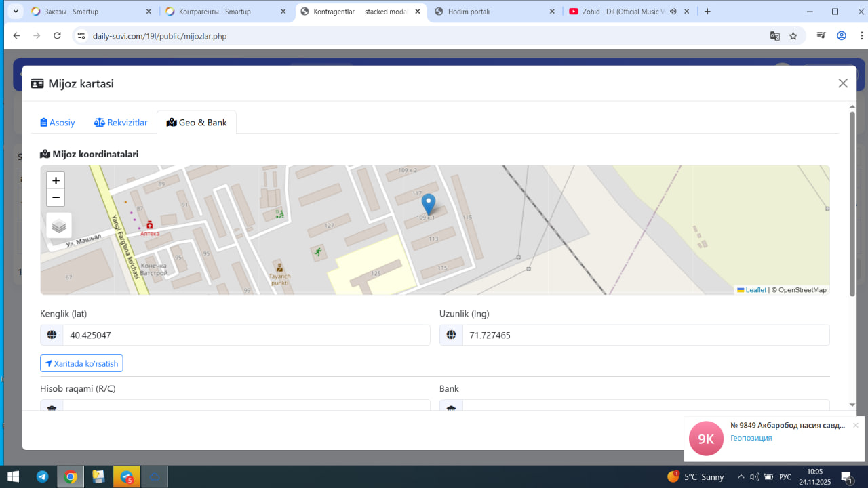The height and width of the screenshot is (488, 868).
Task: Zoom in on the customer map
Action: coord(56,180)
